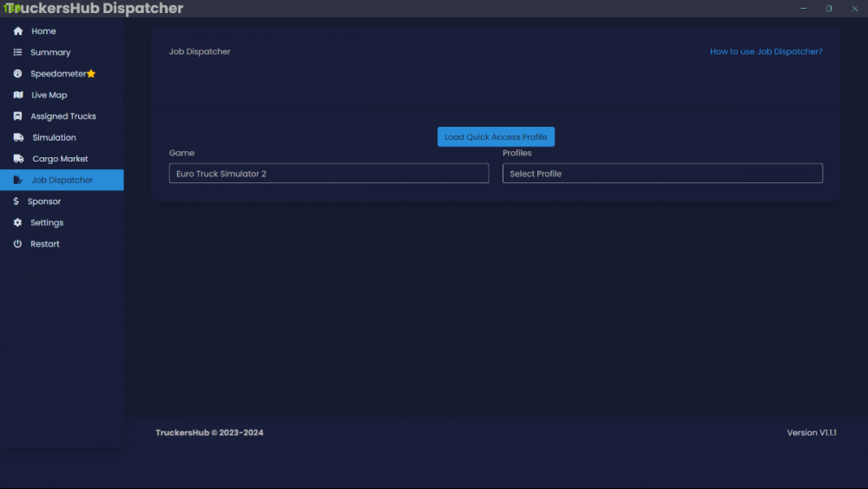Click the Speedometer gauge icon
Image resolution: width=868 pixels, height=489 pixels.
point(17,74)
